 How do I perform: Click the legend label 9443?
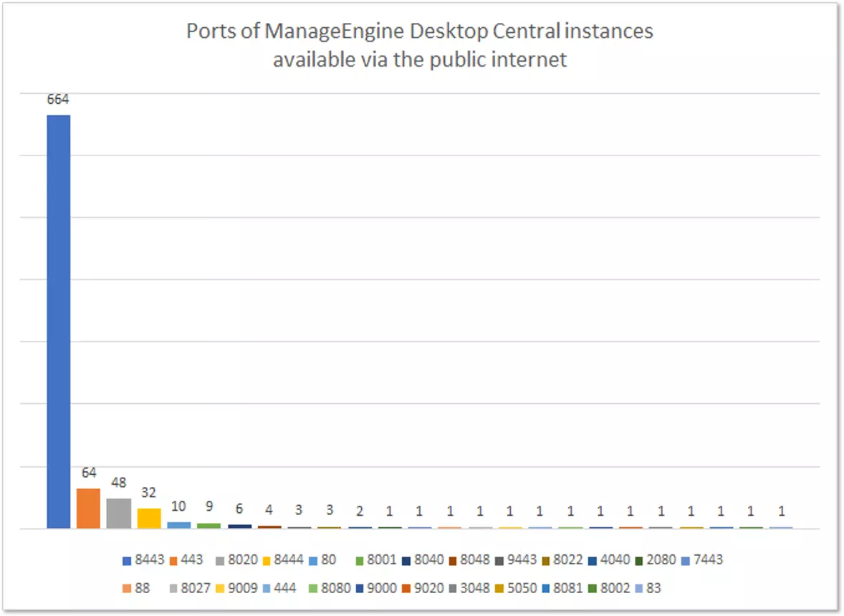(x=522, y=560)
